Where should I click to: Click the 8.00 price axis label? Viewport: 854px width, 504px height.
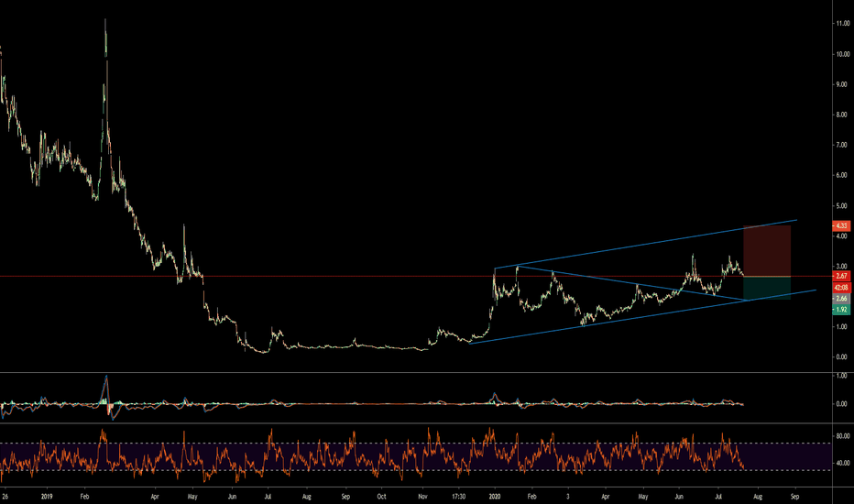[842, 115]
